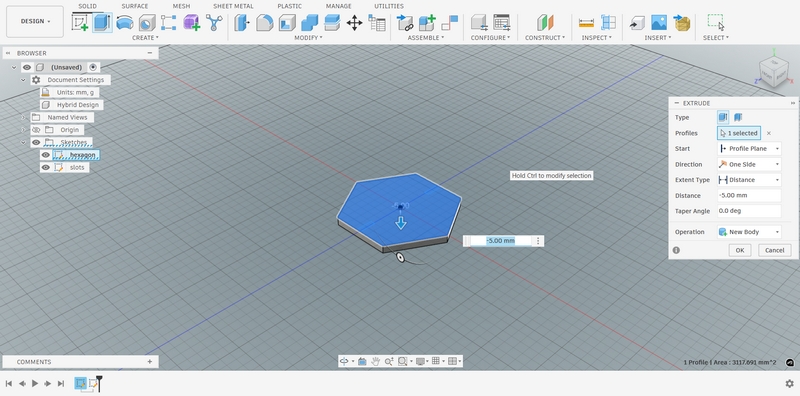Hide the hexagon sketch via eye icon
The image size is (800, 396).
point(46,155)
